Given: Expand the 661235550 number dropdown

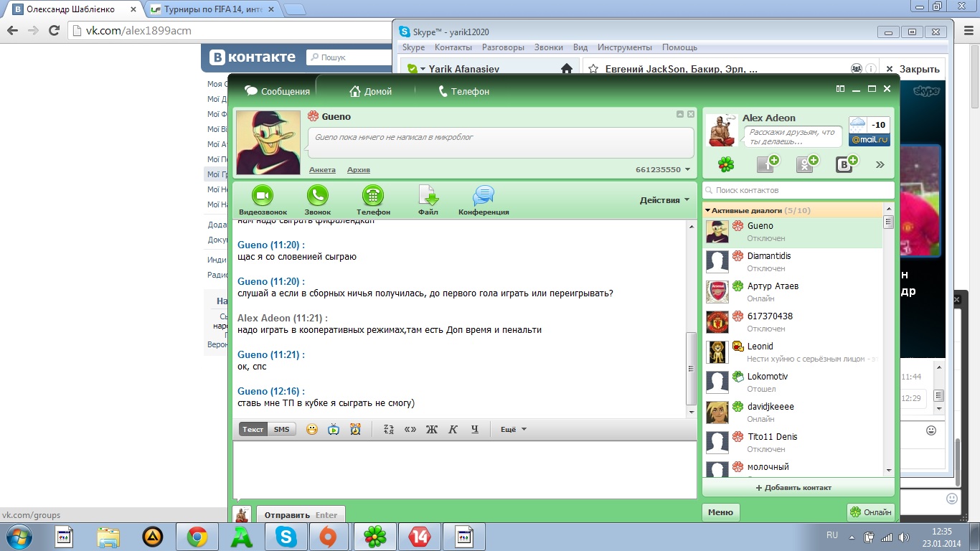Looking at the screenshot, I should [663, 170].
